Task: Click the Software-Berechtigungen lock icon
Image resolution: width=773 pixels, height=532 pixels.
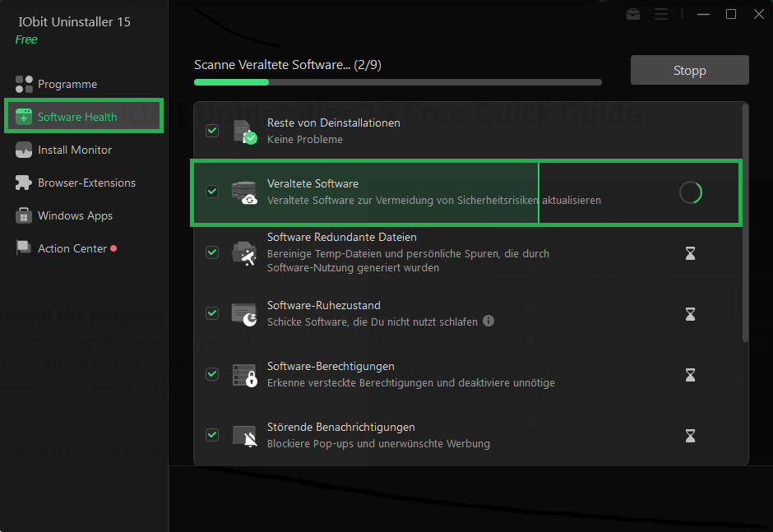Action: [244, 375]
